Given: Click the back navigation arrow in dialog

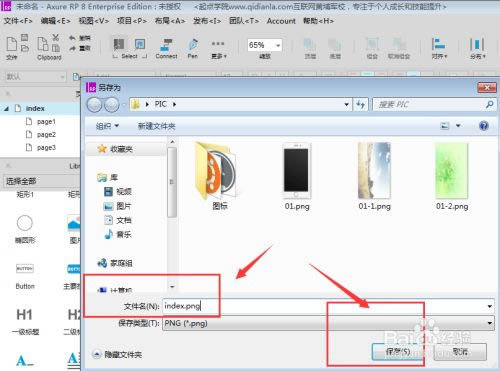Looking at the screenshot, I should point(95,105).
